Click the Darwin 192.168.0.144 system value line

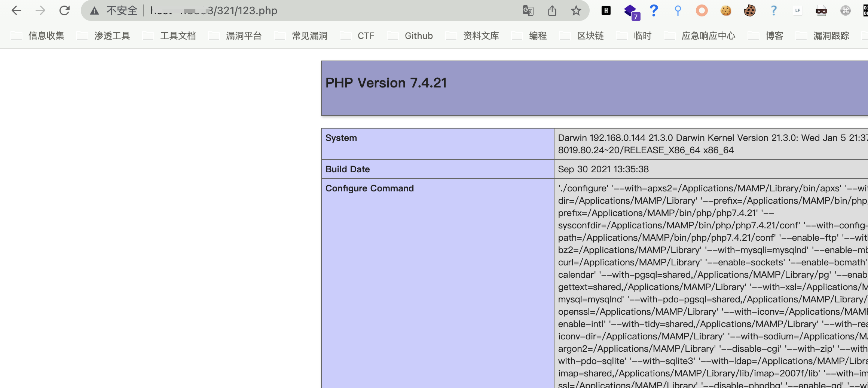point(713,138)
